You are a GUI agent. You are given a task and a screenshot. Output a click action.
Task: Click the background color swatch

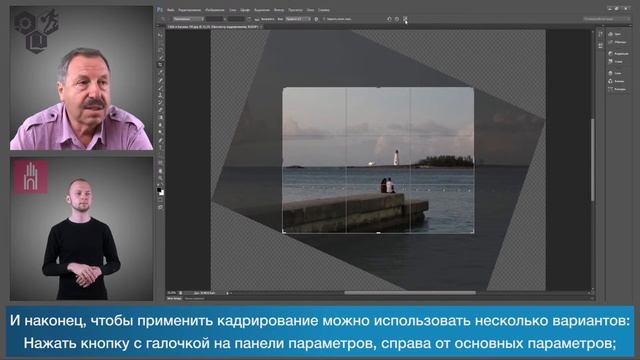pyautogui.click(x=162, y=192)
